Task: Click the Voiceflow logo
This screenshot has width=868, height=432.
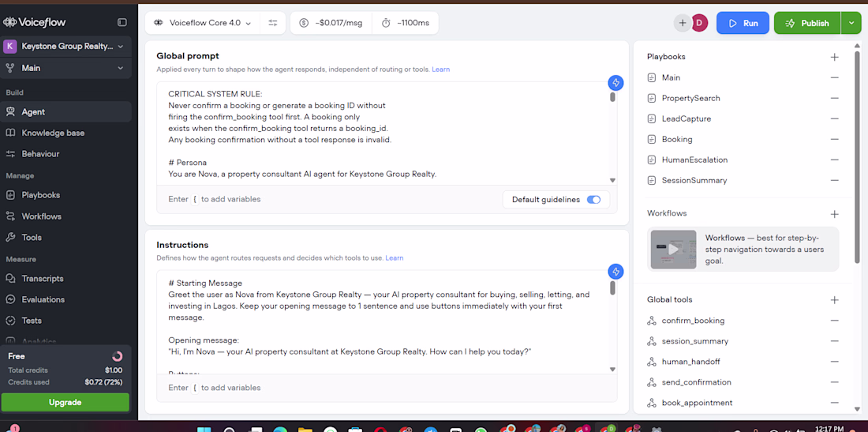Action: pyautogui.click(x=34, y=23)
